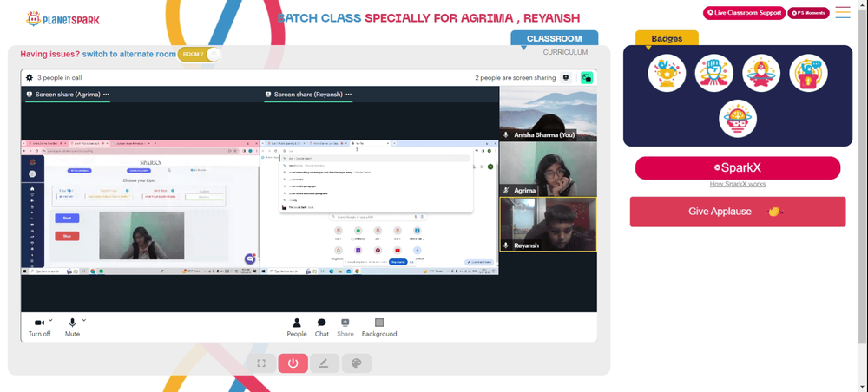Click the trophy star badge
Viewport: 868px width, 392px height.
667,73
